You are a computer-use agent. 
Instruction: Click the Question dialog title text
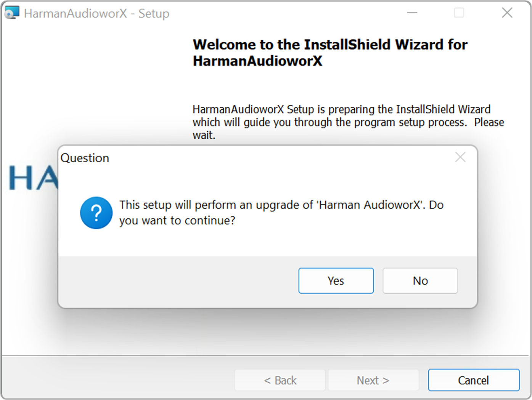pyautogui.click(x=85, y=158)
